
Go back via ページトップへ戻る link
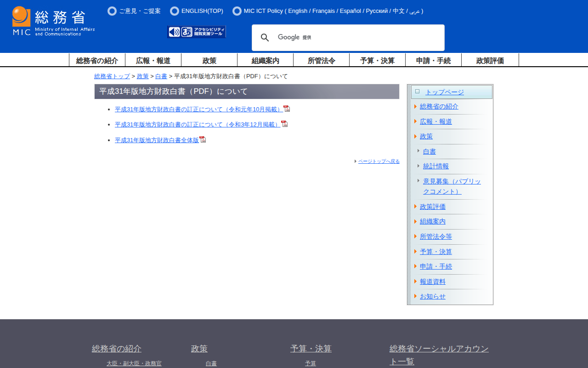point(379,161)
